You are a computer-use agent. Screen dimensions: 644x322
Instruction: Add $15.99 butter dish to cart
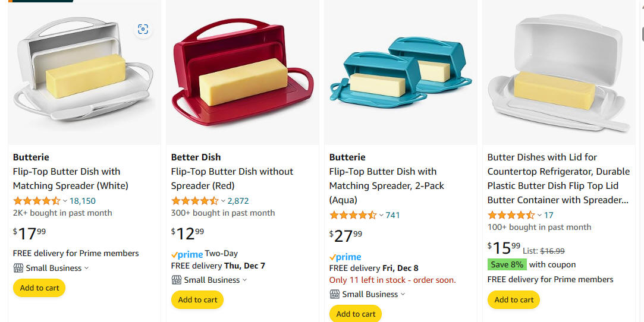[514, 300]
